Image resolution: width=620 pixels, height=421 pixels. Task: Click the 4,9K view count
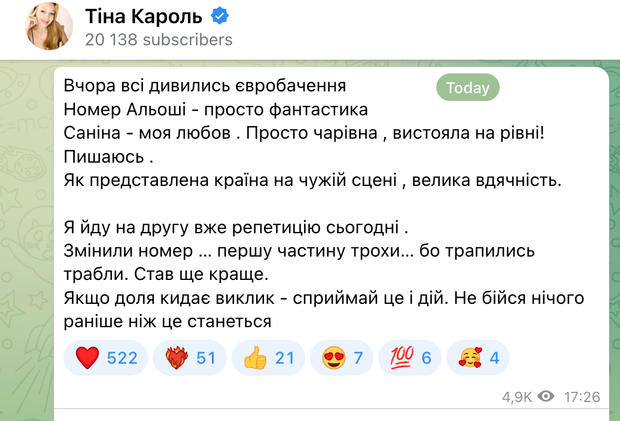(517, 397)
